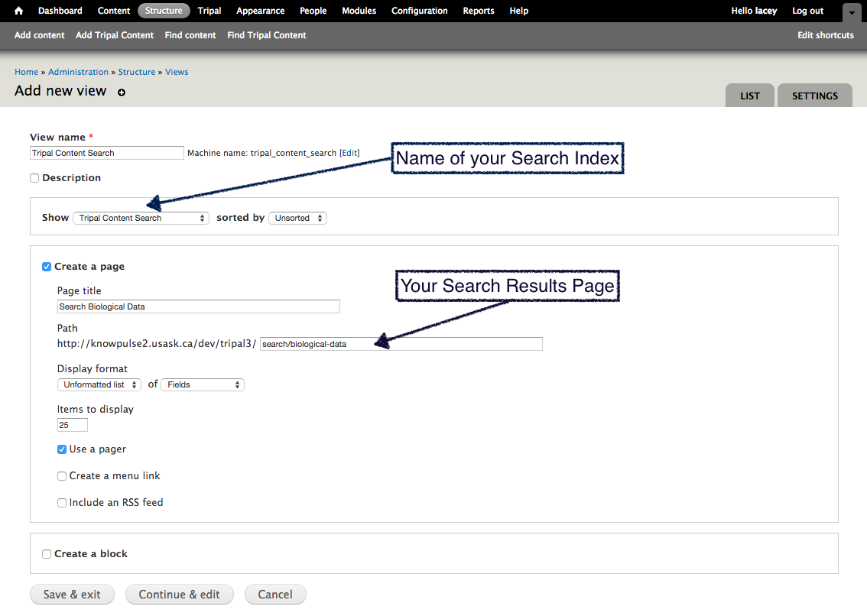Click the add shortcut plus icon
Screen dimensions: 867x616
click(121, 92)
